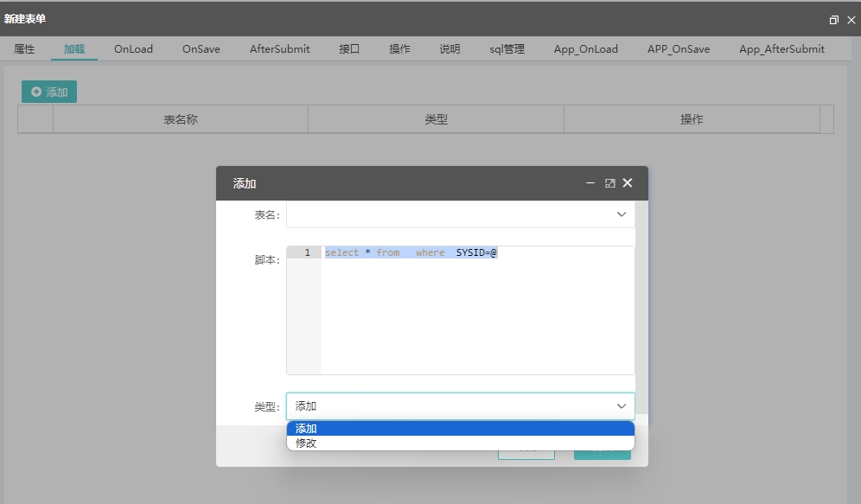Click the 表名 dropdown arrow
This screenshot has height=504, width=861.
point(622,214)
